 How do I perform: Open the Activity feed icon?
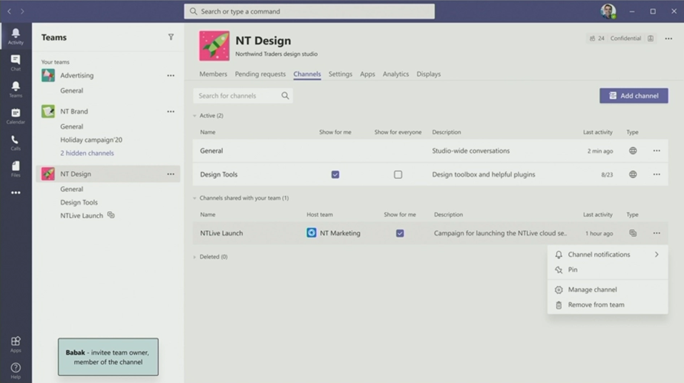click(x=15, y=36)
